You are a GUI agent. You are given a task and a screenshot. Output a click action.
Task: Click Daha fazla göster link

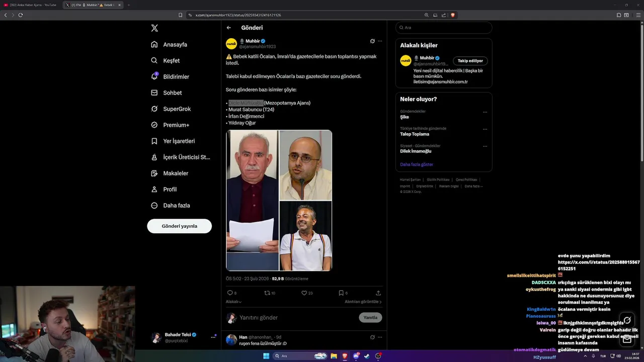tap(417, 164)
